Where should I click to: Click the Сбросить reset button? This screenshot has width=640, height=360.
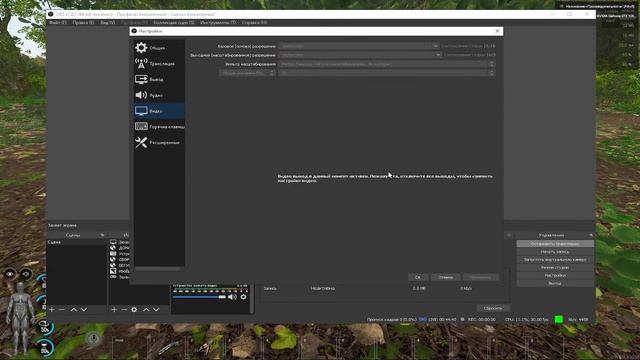click(493, 308)
